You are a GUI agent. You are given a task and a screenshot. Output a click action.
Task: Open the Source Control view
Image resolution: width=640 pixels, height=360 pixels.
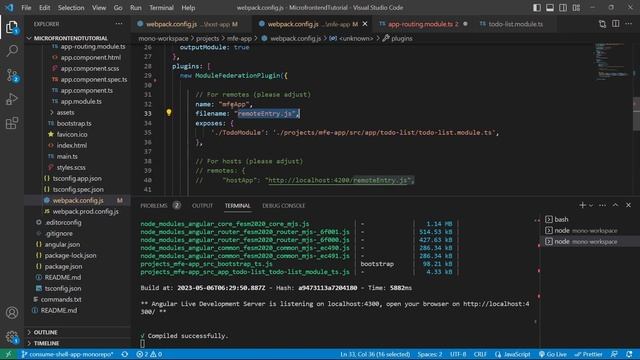click(12, 76)
